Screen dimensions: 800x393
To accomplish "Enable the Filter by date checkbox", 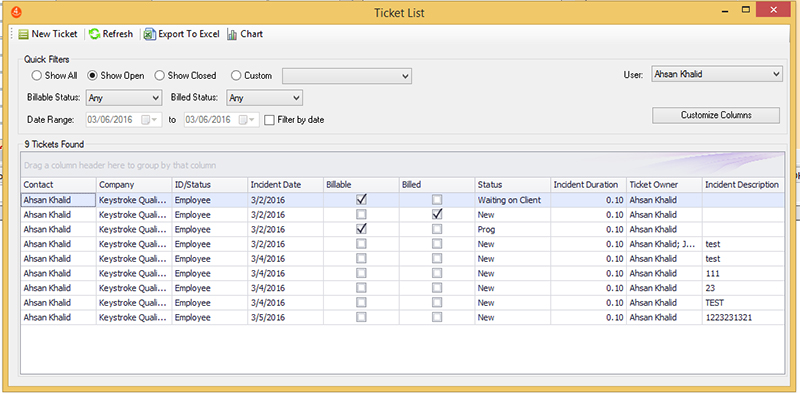I will 269,120.
